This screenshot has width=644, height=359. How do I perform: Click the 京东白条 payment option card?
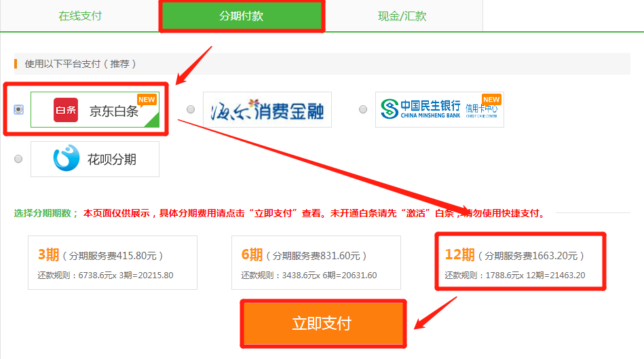tap(95, 111)
